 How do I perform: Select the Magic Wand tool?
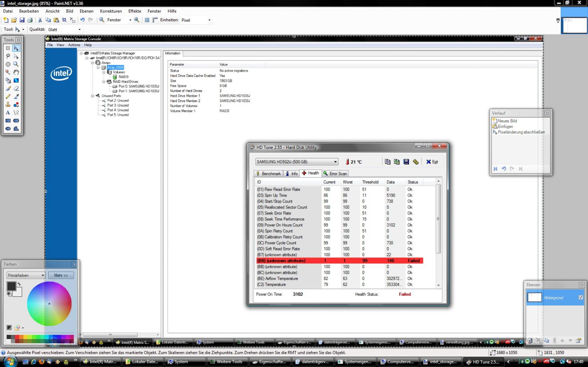[x=8, y=72]
